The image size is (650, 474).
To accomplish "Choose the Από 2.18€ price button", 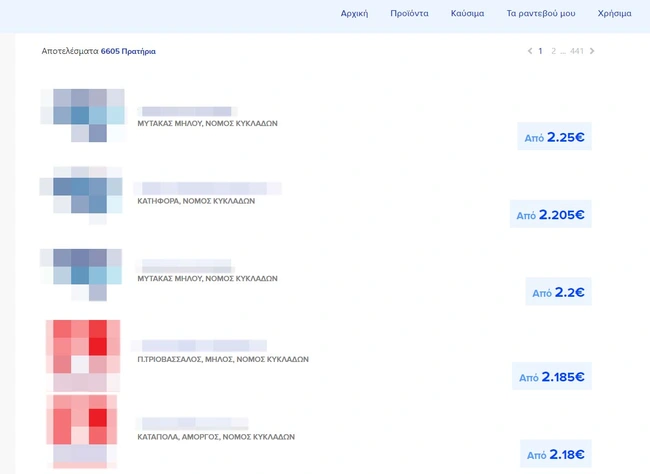I will (x=555, y=455).
